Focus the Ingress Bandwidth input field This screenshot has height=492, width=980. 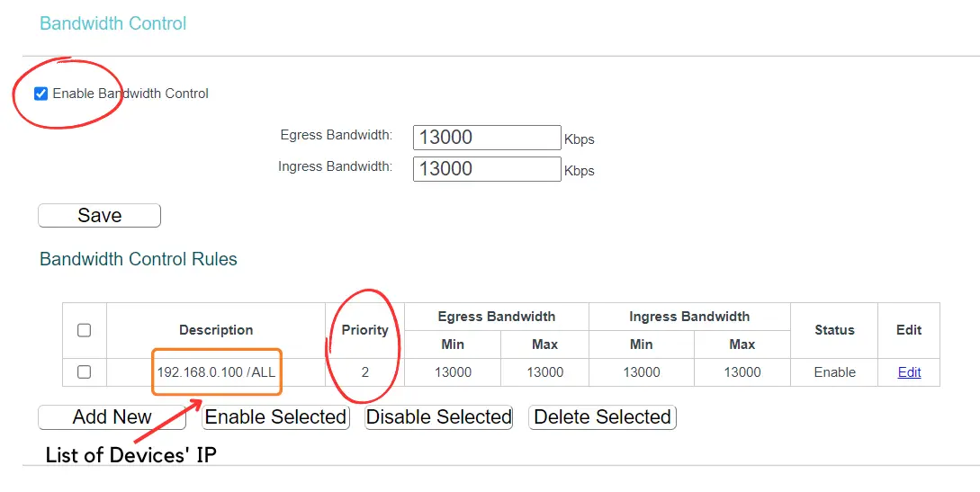(487, 169)
